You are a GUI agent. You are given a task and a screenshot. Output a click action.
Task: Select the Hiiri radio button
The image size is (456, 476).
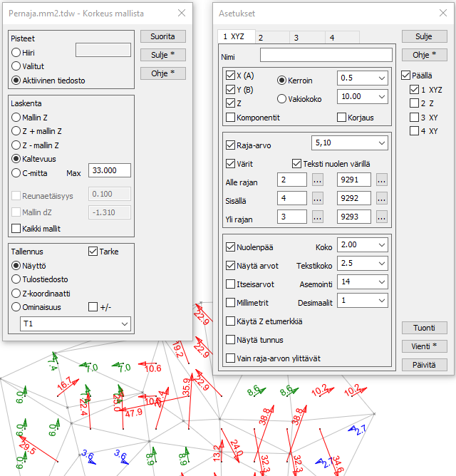click(x=16, y=53)
